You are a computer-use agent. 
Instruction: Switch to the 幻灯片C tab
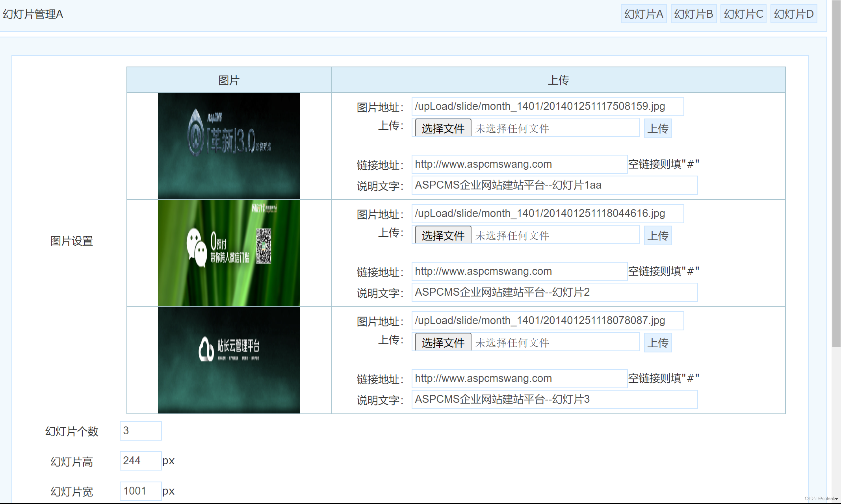point(743,14)
